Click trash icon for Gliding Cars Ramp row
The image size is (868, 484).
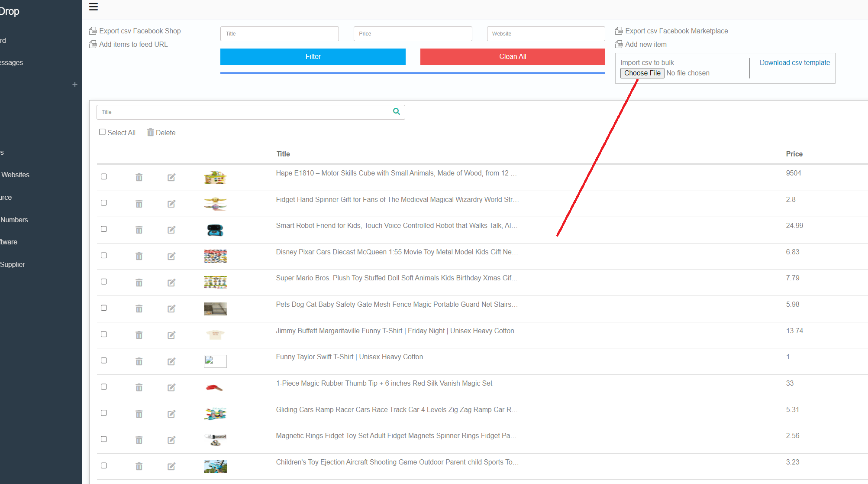(x=139, y=414)
